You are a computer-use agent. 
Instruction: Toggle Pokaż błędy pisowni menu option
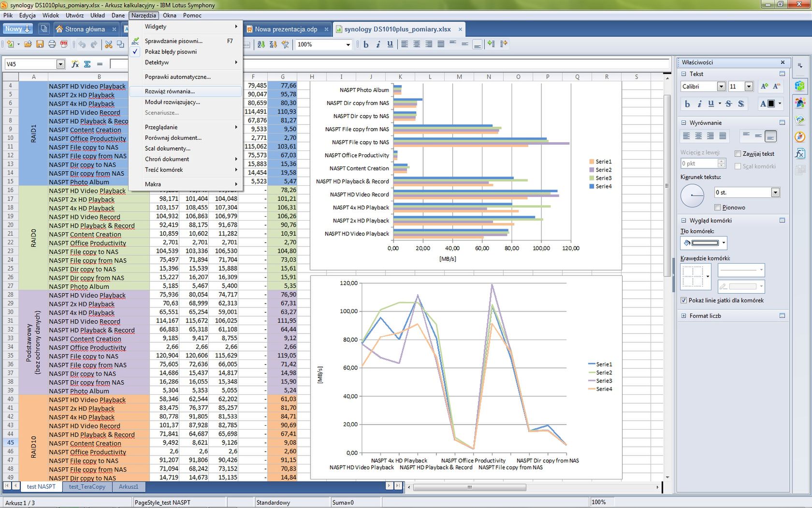[x=171, y=52]
